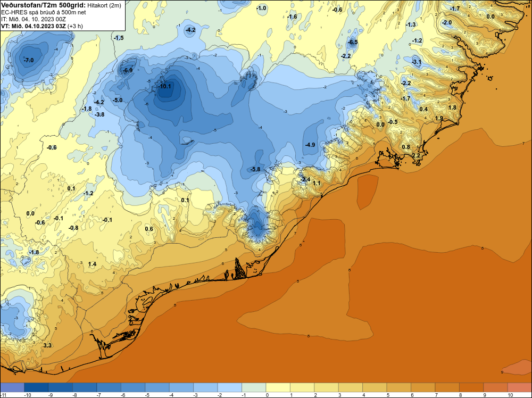Click legend swatch between 2 and 3

[327, 387]
